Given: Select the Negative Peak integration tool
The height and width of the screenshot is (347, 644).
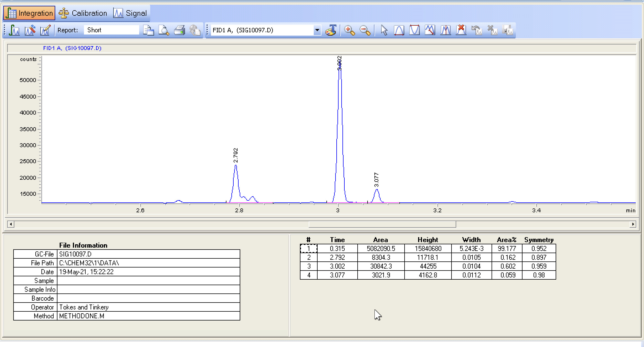Looking at the screenshot, I should click(x=415, y=30).
